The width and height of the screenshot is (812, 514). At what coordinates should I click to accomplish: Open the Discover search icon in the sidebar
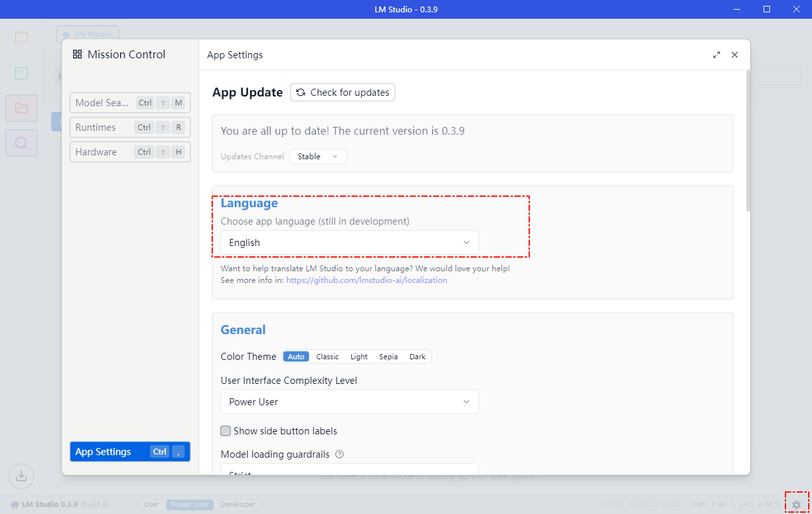(x=21, y=143)
